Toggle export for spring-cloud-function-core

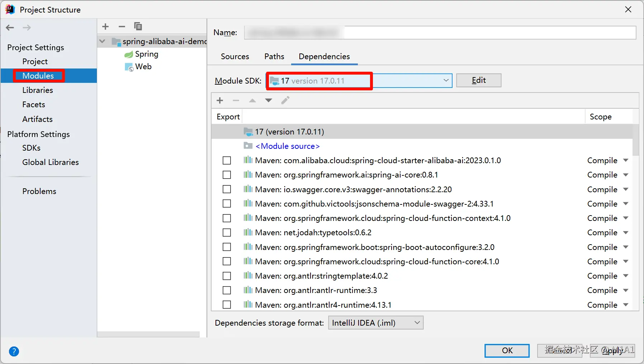click(227, 261)
